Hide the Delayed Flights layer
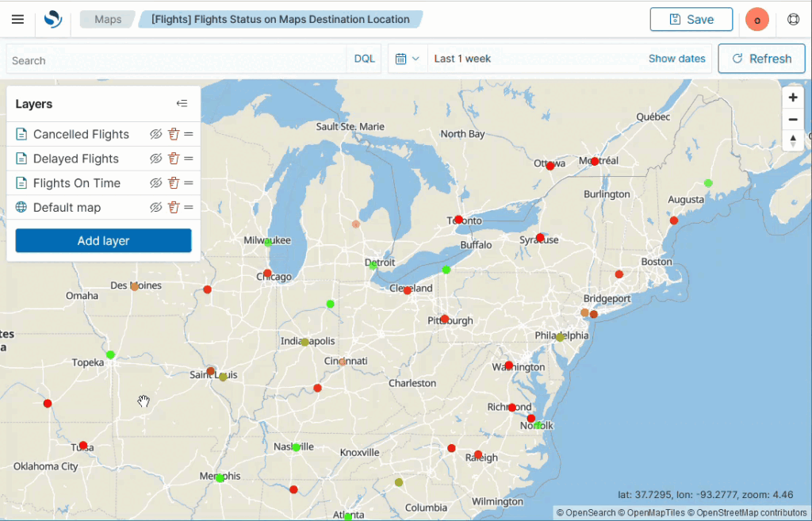This screenshot has height=521, width=812. tap(156, 159)
